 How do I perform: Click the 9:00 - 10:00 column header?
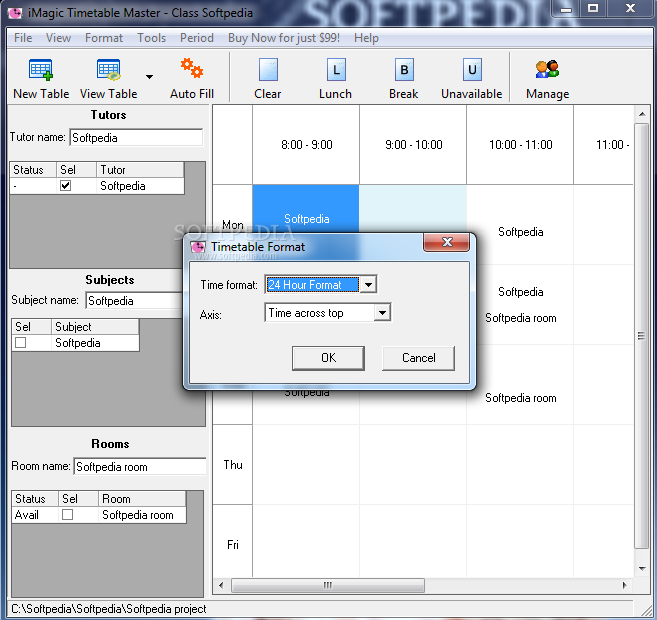pyautogui.click(x=413, y=145)
